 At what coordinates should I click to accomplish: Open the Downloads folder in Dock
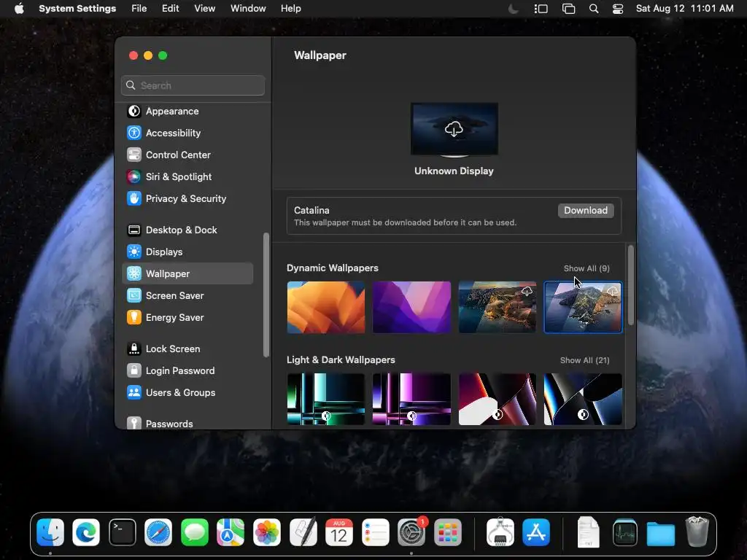(661, 532)
